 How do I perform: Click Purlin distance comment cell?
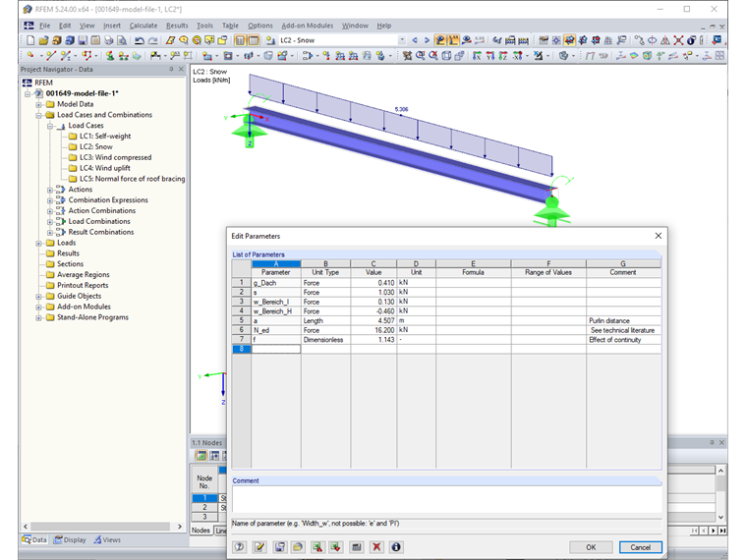623,320
